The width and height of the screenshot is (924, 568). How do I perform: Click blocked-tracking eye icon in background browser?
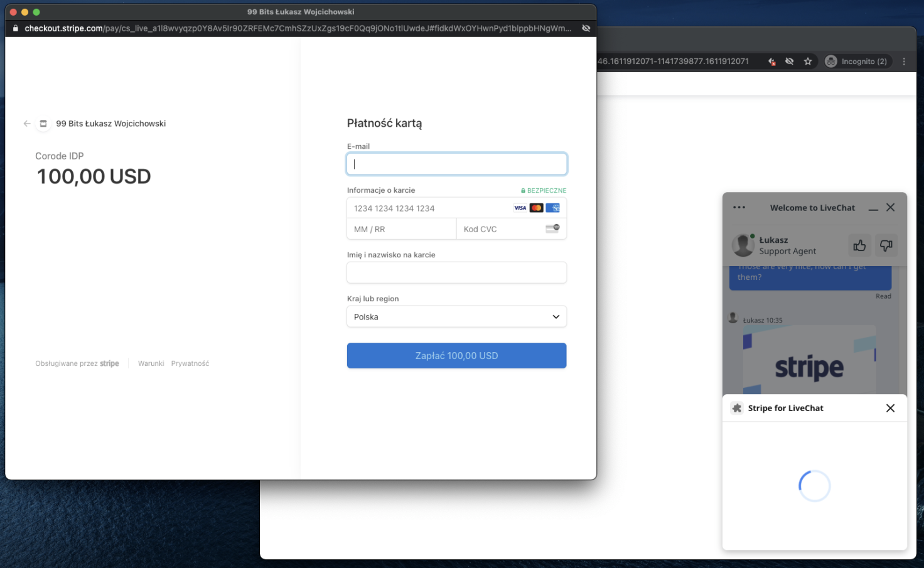(x=790, y=62)
